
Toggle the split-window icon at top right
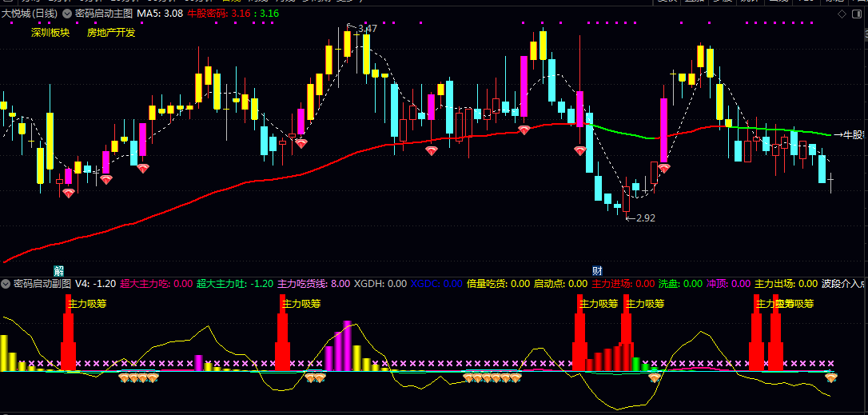pyautogui.click(x=857, y=14)
